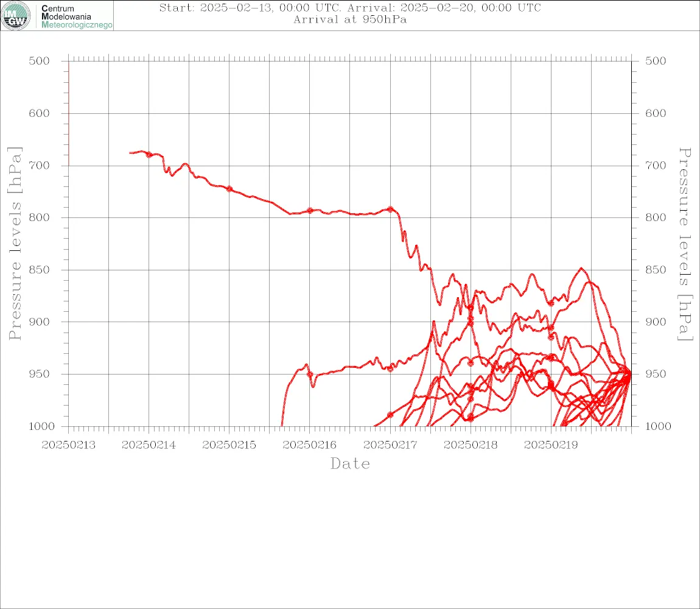Click the x-axis label 20250215

[x=229, y=445]
